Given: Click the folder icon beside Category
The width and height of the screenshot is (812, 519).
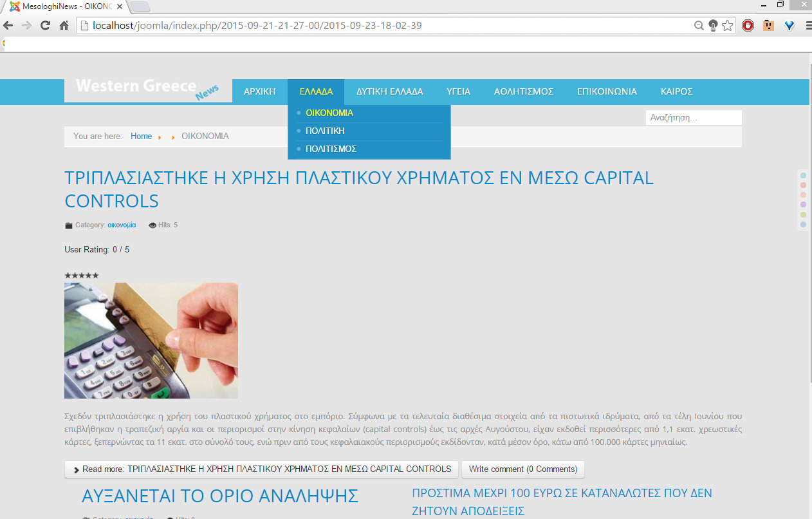Looking at the screenshot, I should 69,225.
